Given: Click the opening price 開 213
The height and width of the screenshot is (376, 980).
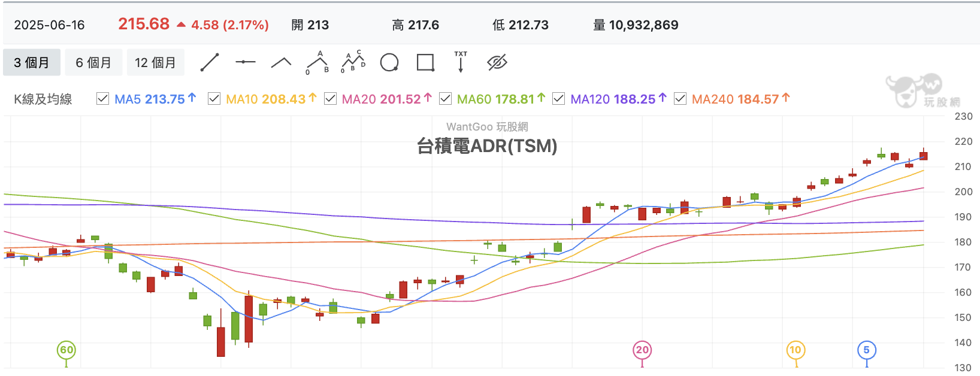Looking at the screenshot, I should coord(310,25).
